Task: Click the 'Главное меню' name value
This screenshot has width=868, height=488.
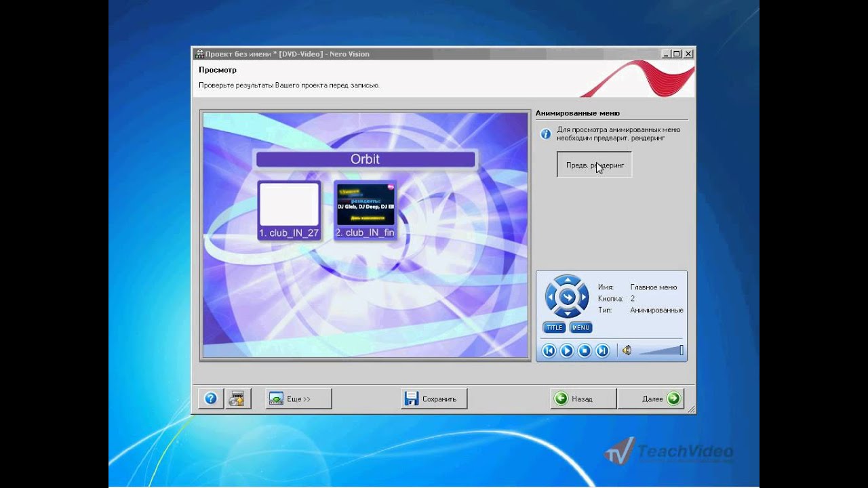Action: [654, 287]
